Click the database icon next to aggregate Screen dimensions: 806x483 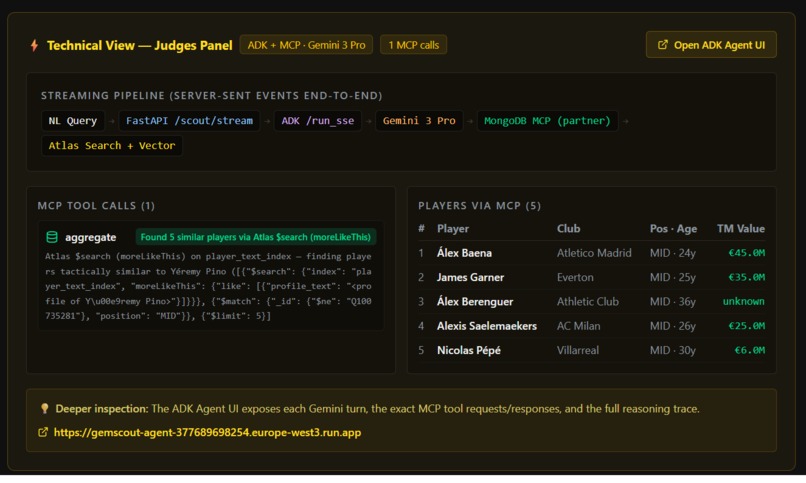tap(52, 237)
